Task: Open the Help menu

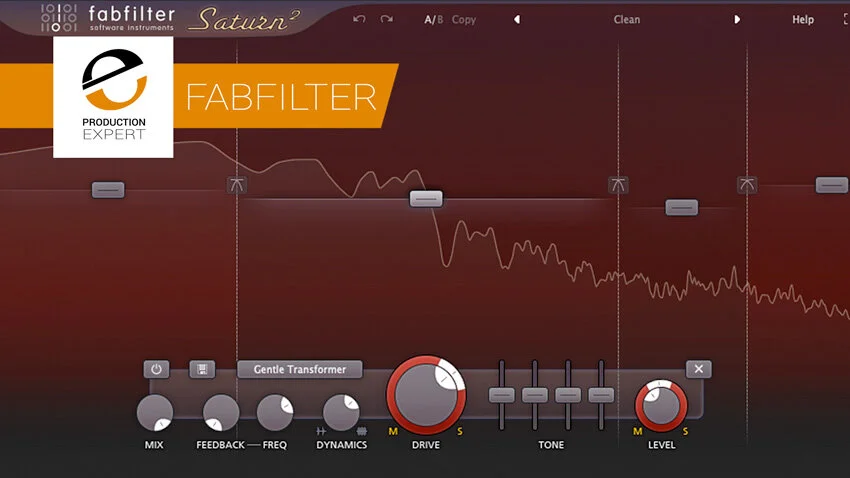Action: [x=803, y=20]
